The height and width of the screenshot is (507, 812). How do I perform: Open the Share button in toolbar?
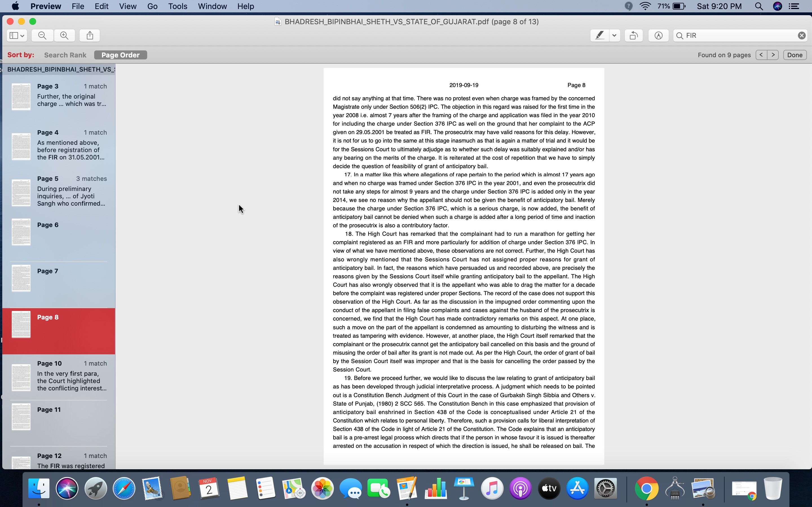(x=90, y=35)
